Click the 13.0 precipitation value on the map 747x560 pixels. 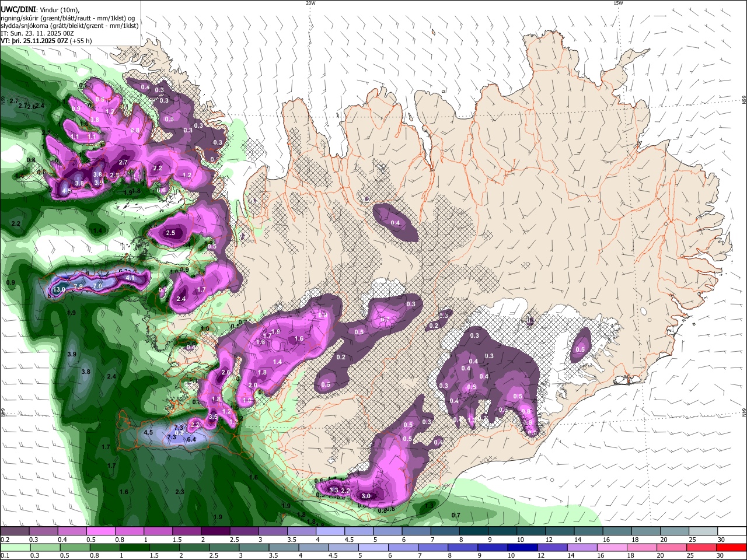click(59, 289)
